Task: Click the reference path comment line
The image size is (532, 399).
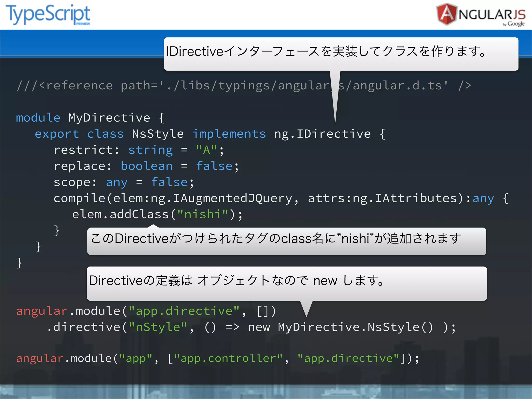Action: (x=244, y=85)
